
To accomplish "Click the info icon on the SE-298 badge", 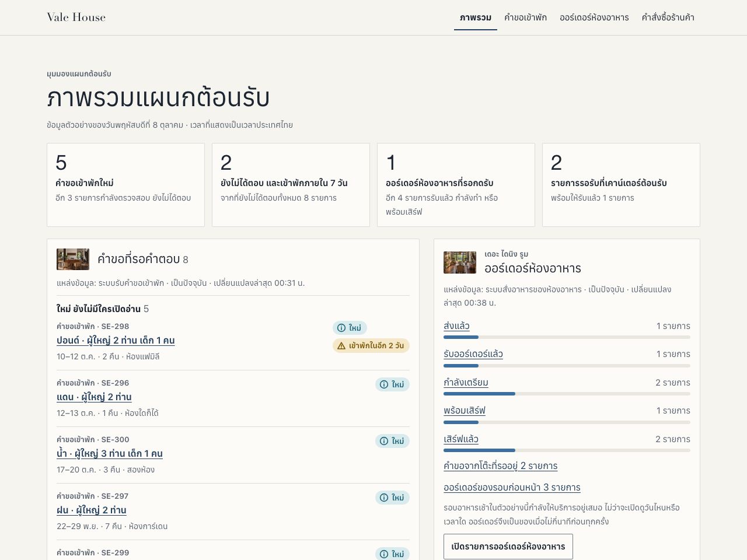I will point(342,328).
